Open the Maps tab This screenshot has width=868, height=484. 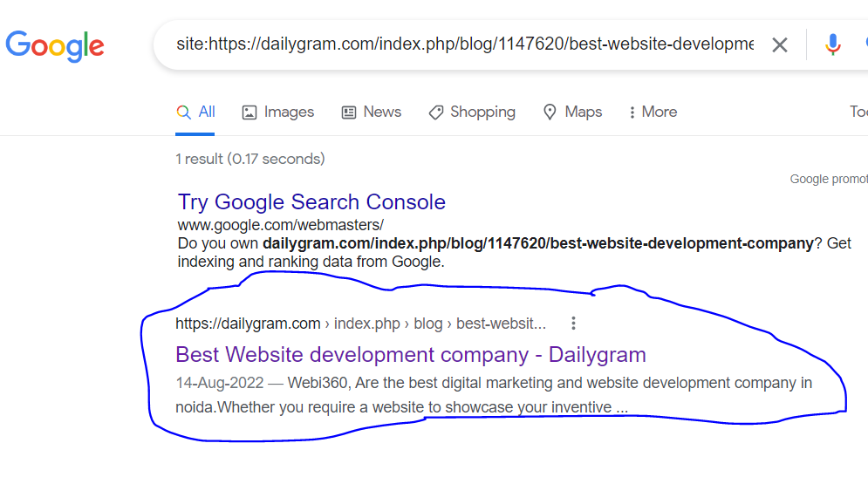[x=572, y=112]
